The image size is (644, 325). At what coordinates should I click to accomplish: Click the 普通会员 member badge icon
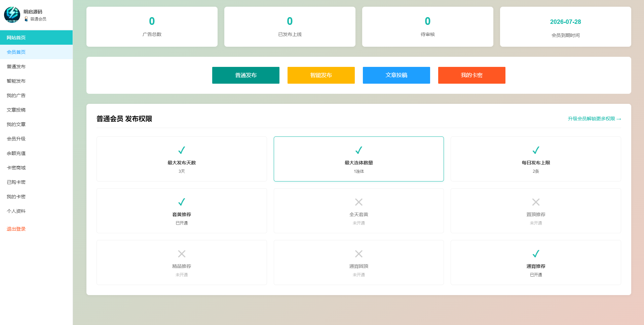[x=26, y=19]
